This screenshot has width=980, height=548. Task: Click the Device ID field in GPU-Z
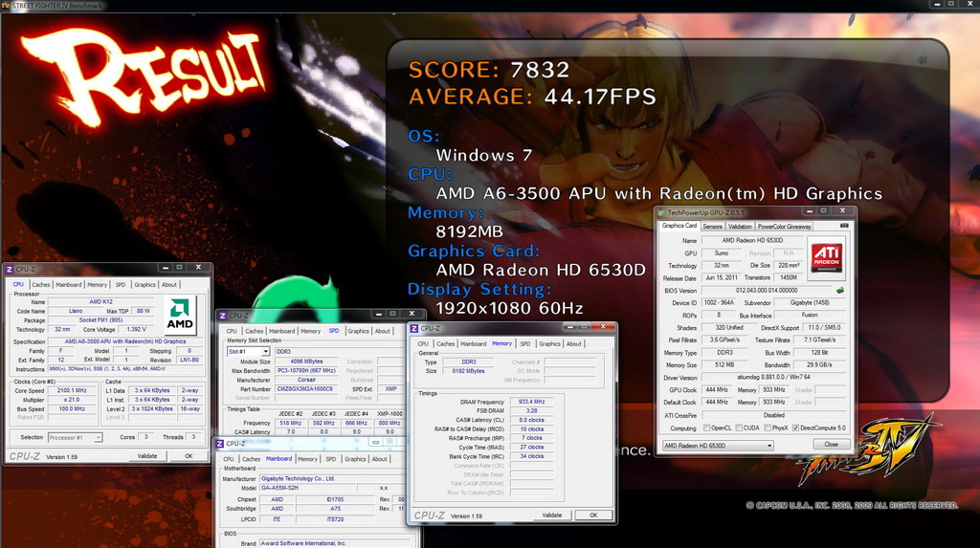tap(719, 302)
